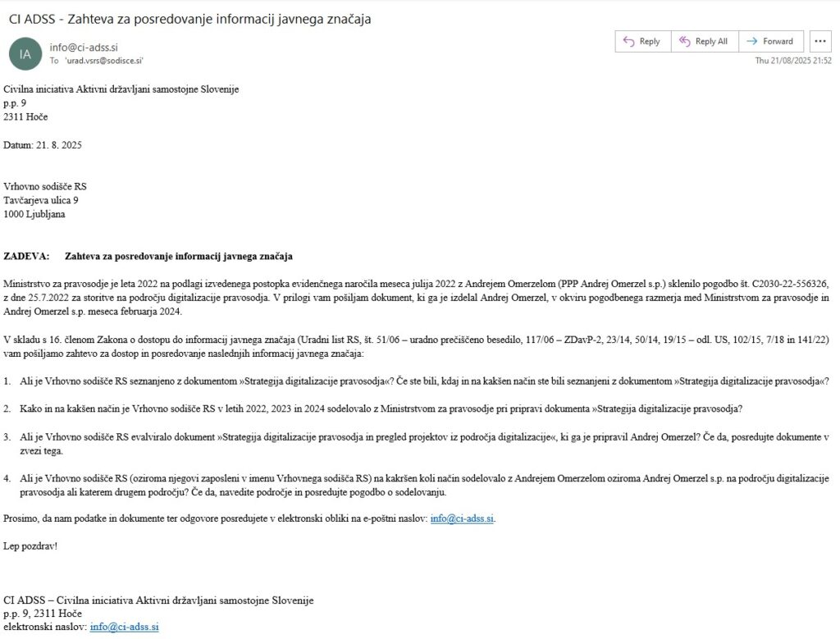Open the signature 'elektronski naslov' email link
This screenshot has height=639, width=840.
tap(124, 627)
